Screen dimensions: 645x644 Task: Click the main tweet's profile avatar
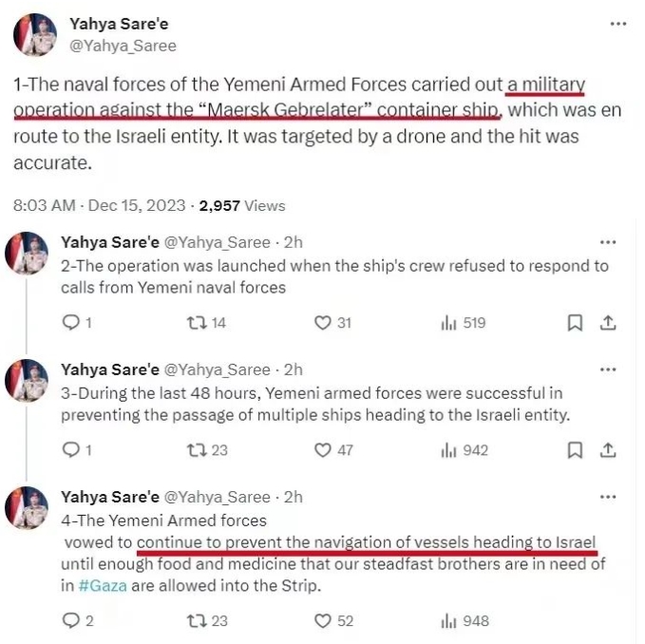click(x=33, y=35)
